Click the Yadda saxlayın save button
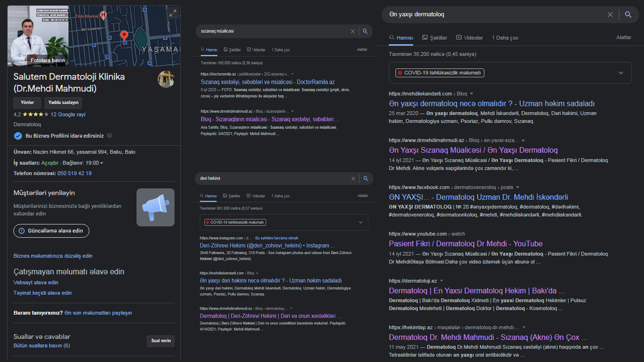644x362 pixels. [x=63, y=103]
